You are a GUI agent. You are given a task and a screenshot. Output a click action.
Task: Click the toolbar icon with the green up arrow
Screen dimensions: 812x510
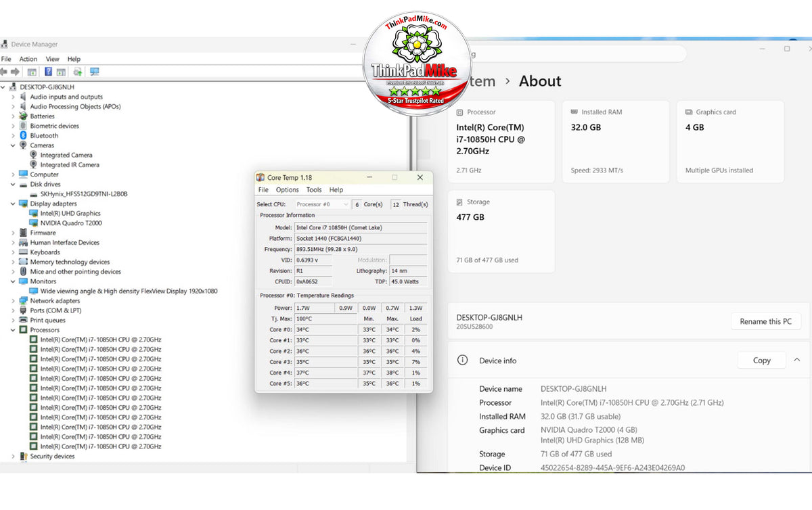[x=77, y=72]
